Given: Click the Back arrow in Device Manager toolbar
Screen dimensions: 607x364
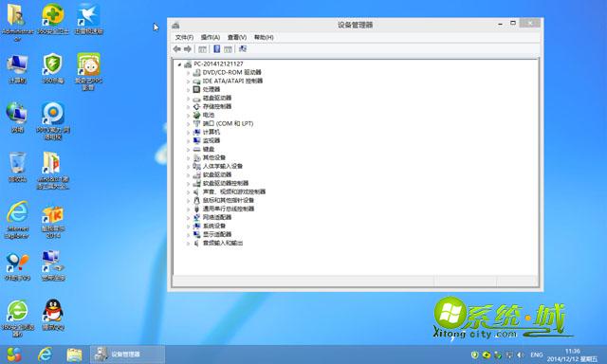Looking at the screenshot, I should coord(177,49).
